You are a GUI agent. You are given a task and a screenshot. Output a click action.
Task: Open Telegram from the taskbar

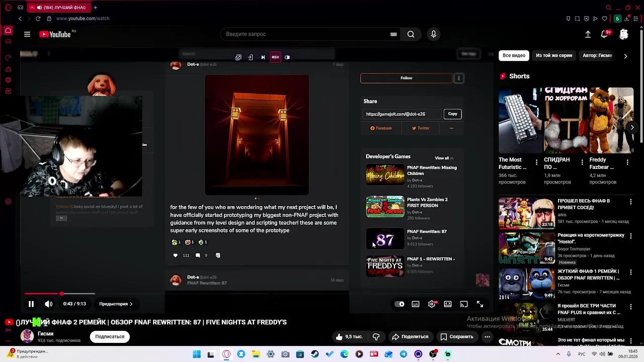point(404,354)
